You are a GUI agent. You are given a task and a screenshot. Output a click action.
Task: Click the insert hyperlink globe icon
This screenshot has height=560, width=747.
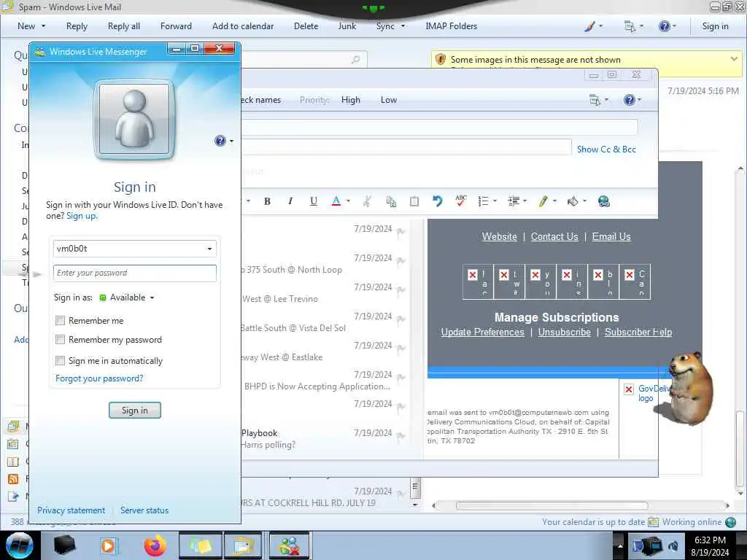603,201
